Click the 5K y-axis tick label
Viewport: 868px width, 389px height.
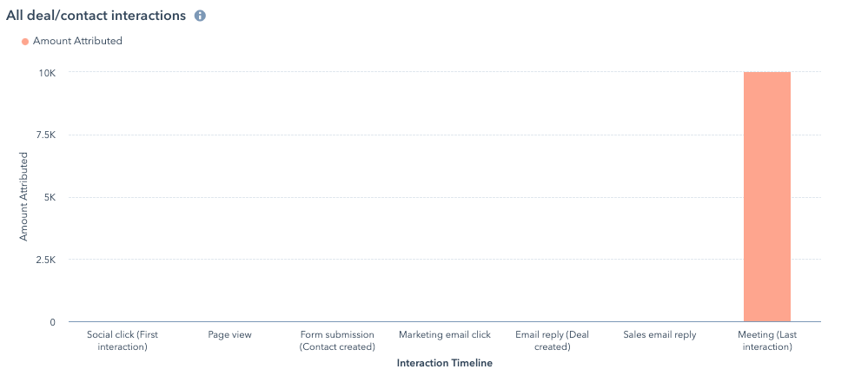pos(50,198)
